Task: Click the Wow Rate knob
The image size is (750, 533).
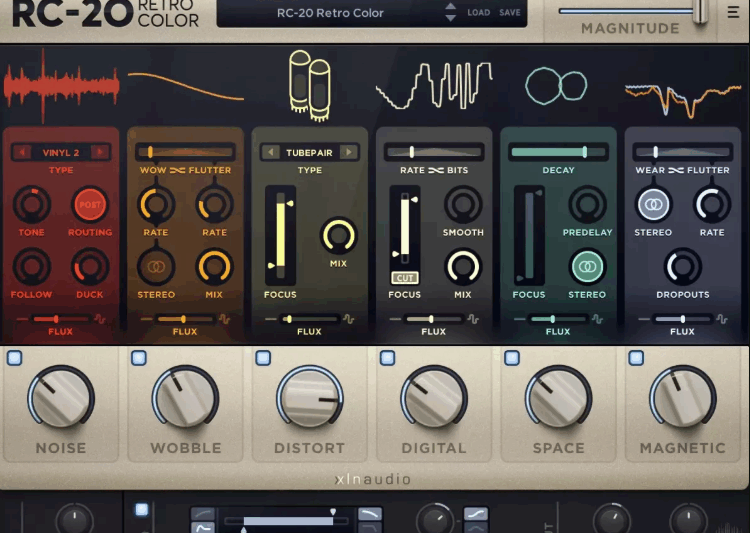Action: pyautogui.click(x=156, y=205)
